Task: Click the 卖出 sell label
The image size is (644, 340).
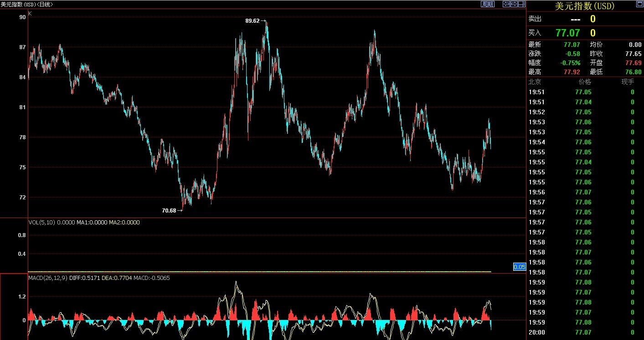Action: [x=535, y=19]
